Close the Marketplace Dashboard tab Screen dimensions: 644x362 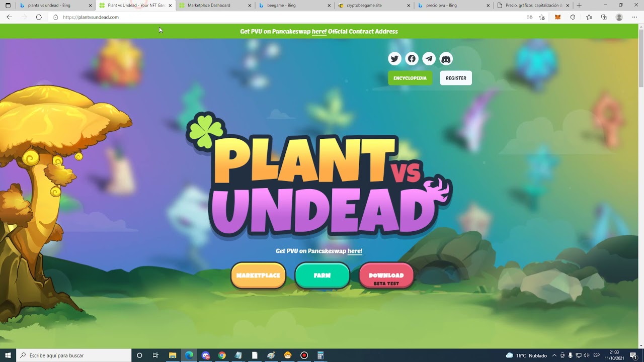coord(250,6)
